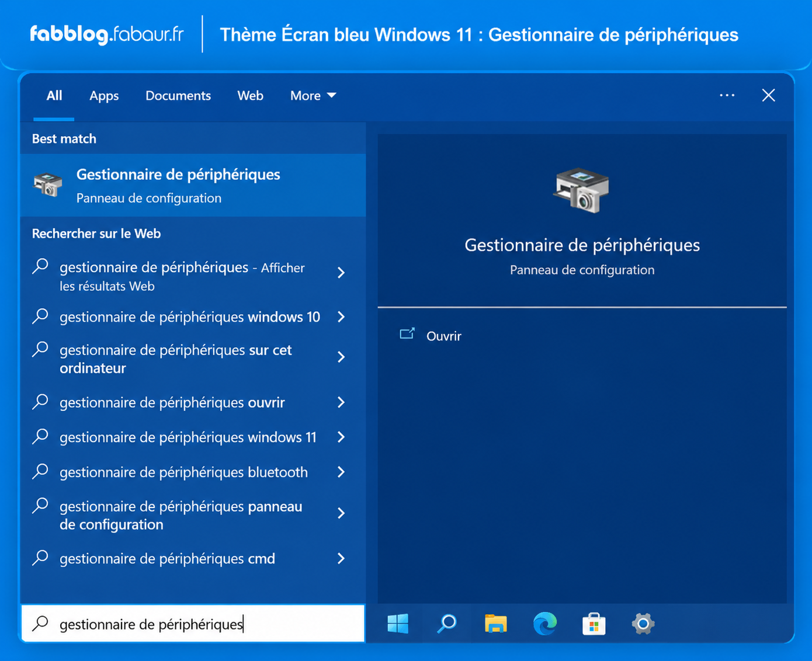The width and height of the screenshot is (812, 661).
Task: Click the large Gestionnaire de périphériques preview icon
Action: [x=581, y=190]
